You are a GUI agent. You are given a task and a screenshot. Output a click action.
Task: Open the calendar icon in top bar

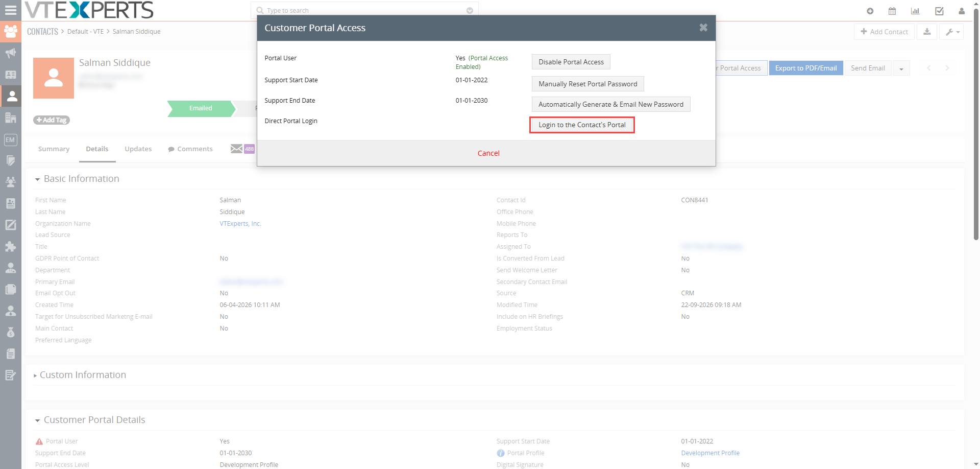(x=892, y=11)
